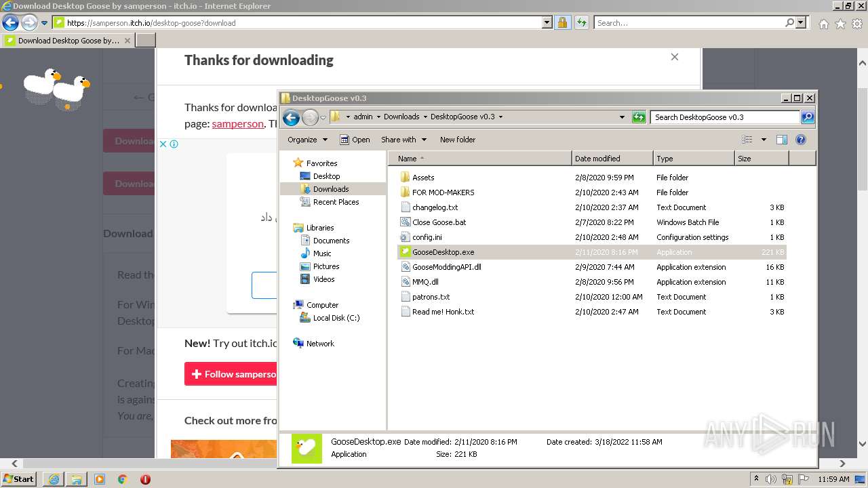Image resolution: width=868 pixels, height=488 pixels.
Task: Sort files by the Size column
Action: (x=762, y=159)
